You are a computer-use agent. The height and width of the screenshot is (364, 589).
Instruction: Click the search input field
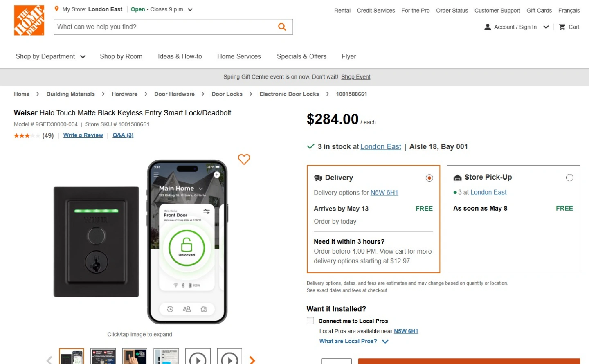click(164, 27)
